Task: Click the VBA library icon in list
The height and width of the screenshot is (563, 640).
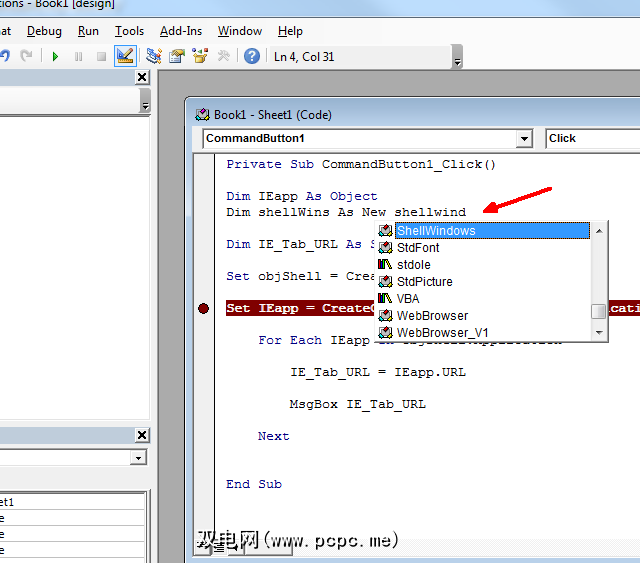Action: coord(384,298)
